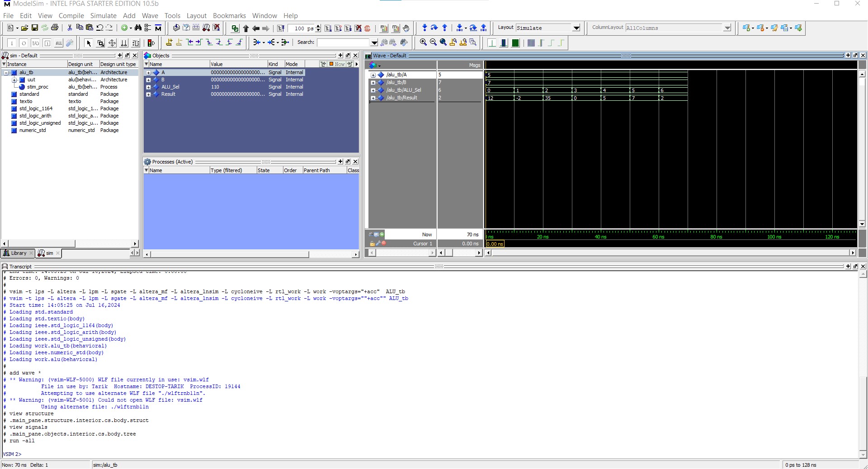Expand Result in Objects pane
The width and height of the screenshot is (868, 469).
point(148,94)
